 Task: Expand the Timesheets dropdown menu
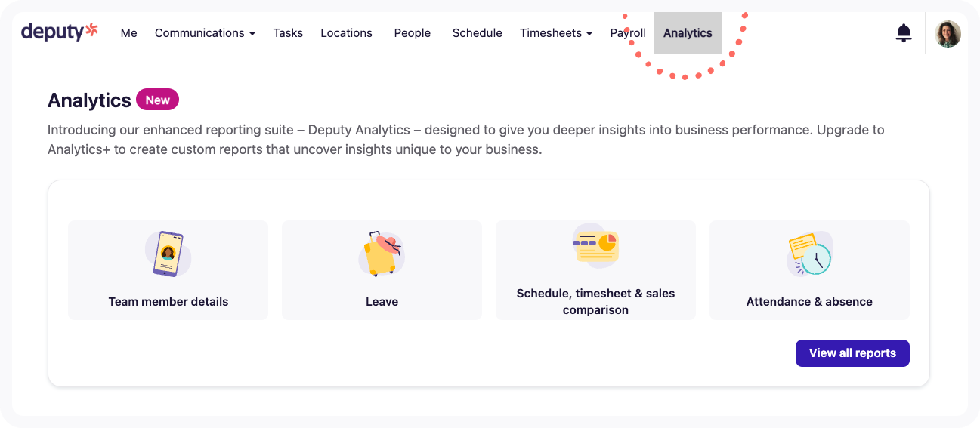pyautogui.click(x=555, y=33)
